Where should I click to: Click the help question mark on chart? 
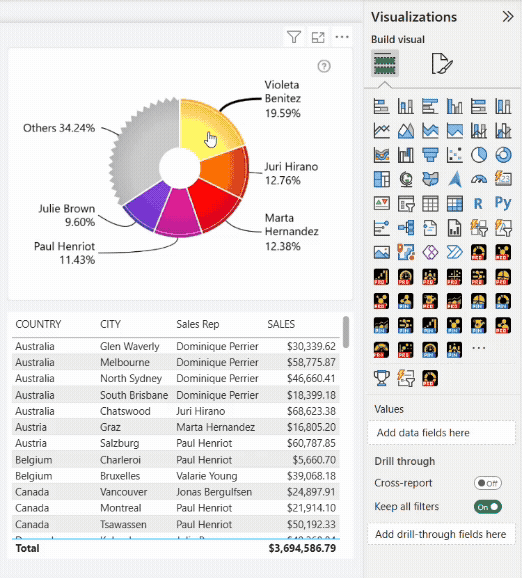coord(324,66)
